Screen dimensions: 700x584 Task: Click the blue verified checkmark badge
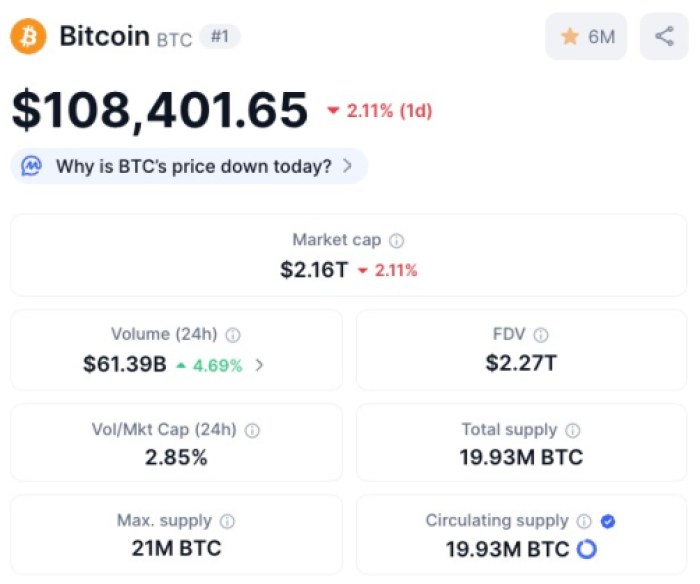(608, 521)
